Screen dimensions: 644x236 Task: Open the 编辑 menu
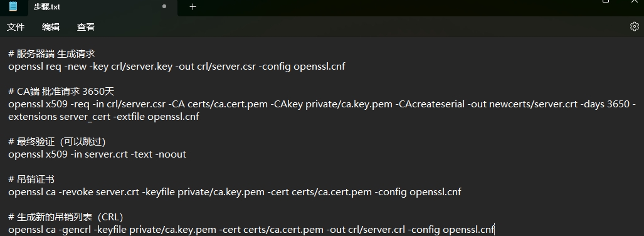51,27
